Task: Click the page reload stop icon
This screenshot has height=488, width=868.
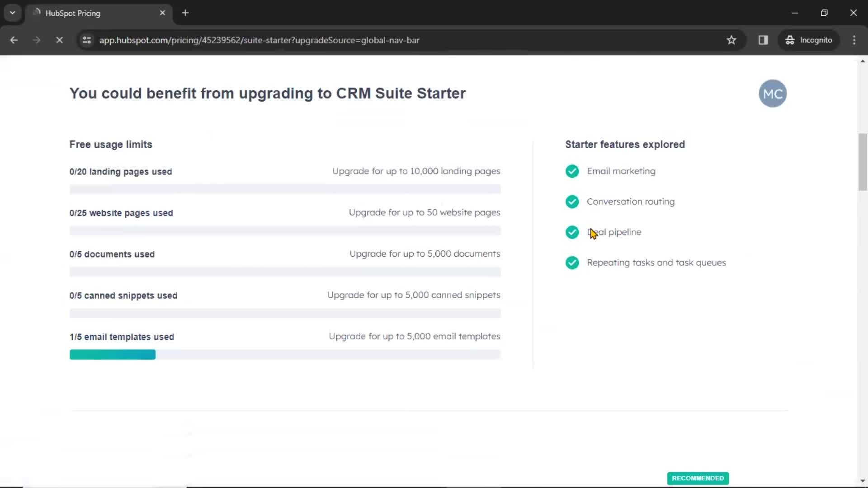Action: click(x=59, y=40)
